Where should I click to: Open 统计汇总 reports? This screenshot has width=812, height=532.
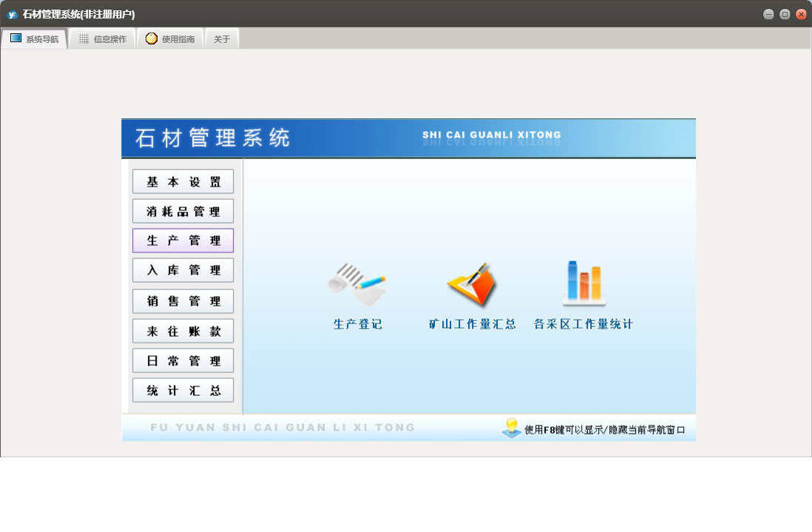click(x=183, y=391)
